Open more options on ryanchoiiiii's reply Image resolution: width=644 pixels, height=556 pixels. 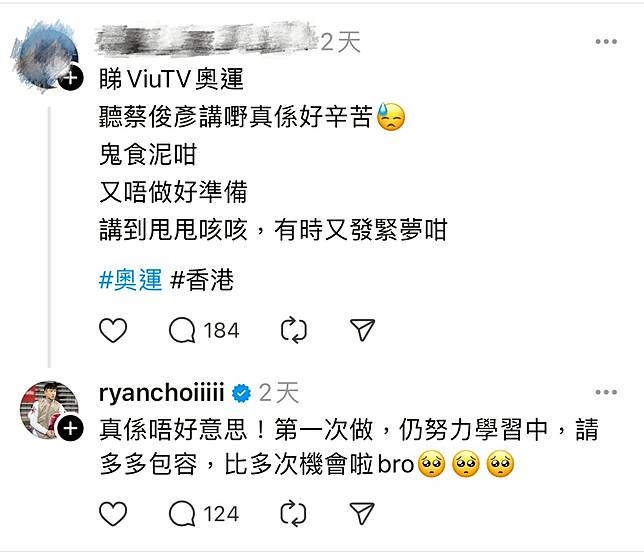(x=606, y=392)
